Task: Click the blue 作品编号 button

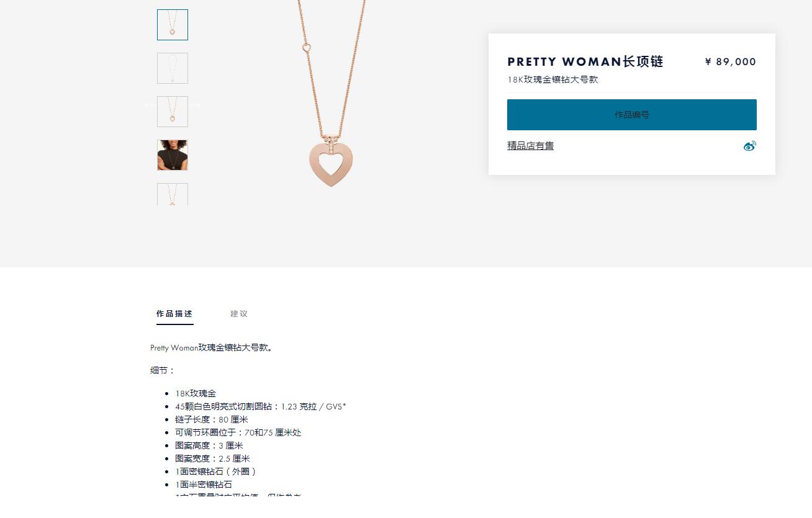Action: (x=632, y=115)
